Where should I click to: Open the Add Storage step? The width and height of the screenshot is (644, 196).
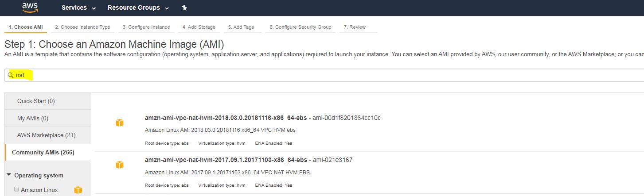click(199, 27)
